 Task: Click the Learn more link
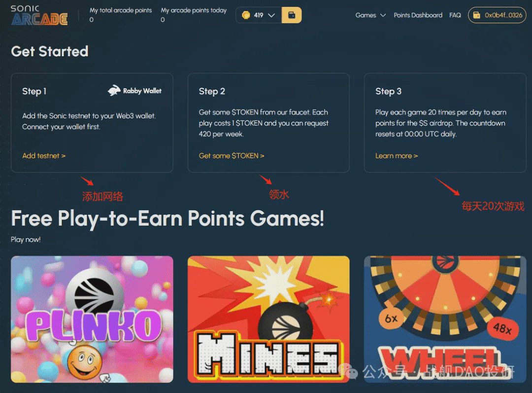(396, 155)
